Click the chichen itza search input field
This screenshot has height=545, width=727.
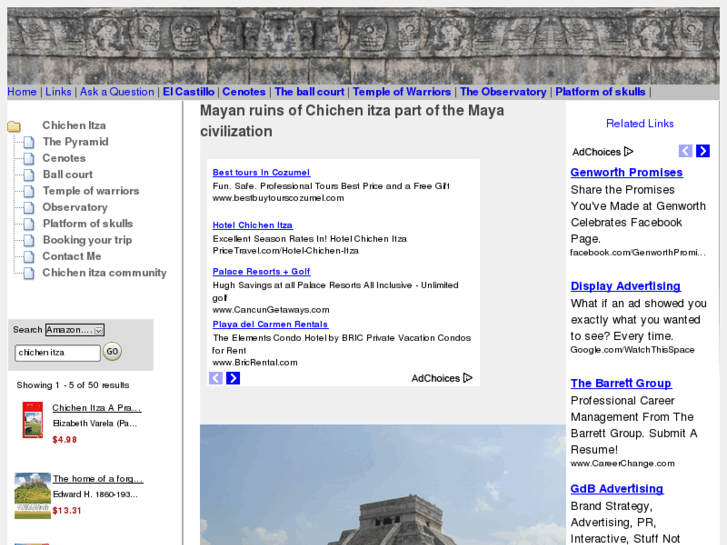pos(57,353)
